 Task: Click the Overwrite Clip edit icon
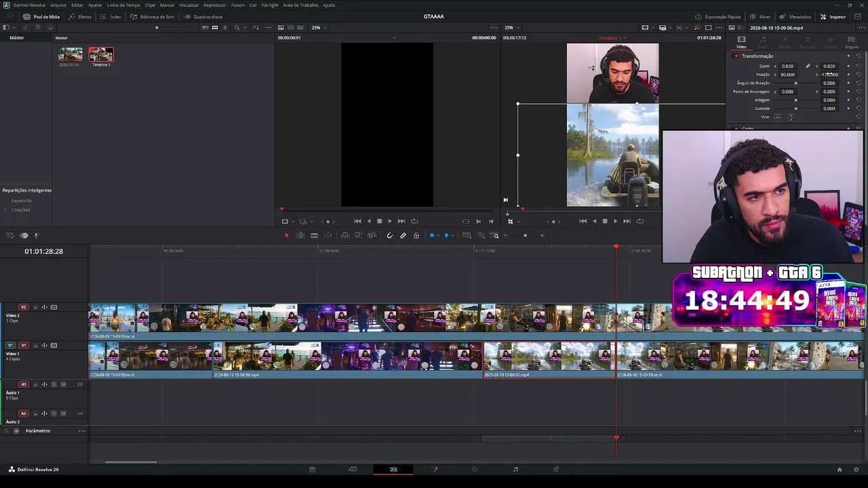tap(358, 235)
